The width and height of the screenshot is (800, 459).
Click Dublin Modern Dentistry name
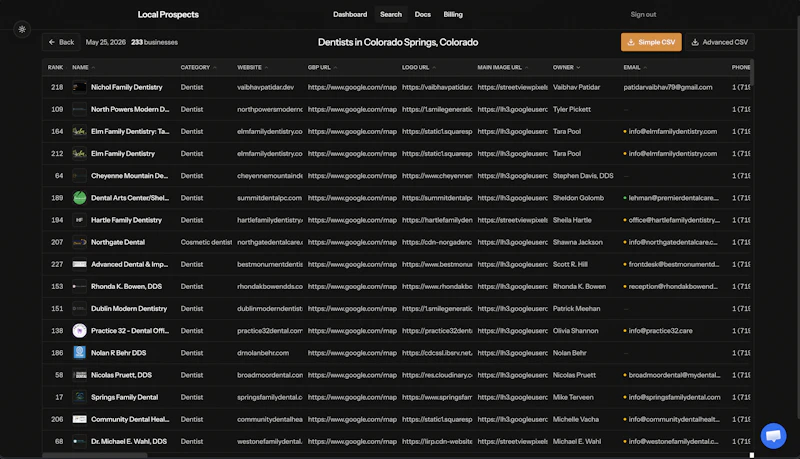tap(129, 309)
